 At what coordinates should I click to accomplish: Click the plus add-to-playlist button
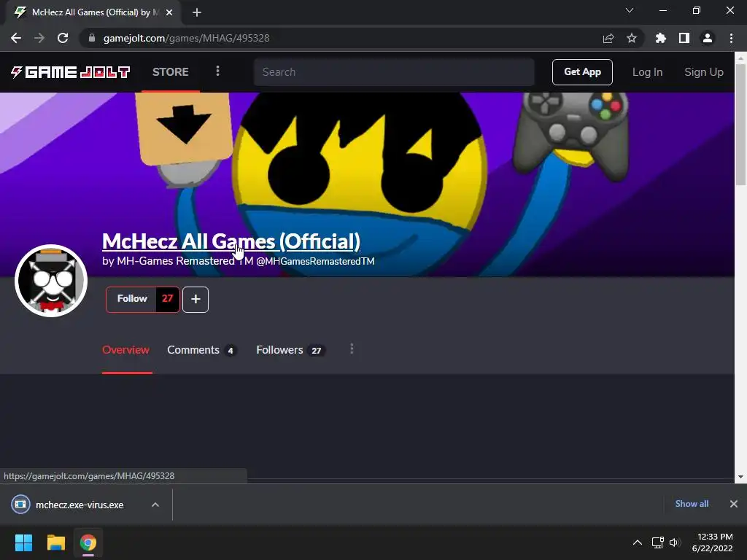click(x=196, y=300)
